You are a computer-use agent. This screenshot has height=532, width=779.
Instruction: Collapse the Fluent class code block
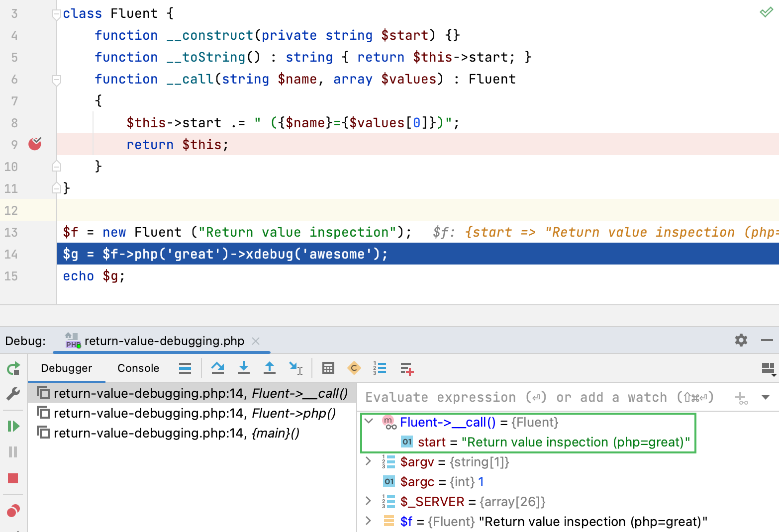[x=56, y=13]
